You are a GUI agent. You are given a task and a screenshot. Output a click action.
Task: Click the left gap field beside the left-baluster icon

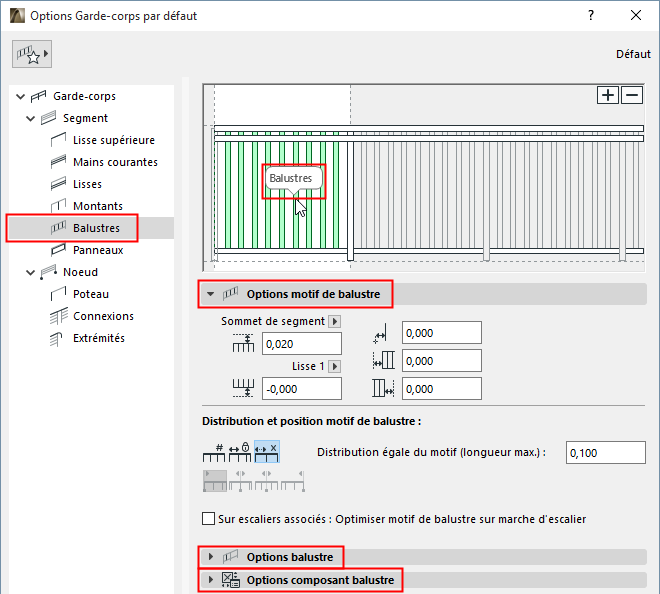[442, 361]
